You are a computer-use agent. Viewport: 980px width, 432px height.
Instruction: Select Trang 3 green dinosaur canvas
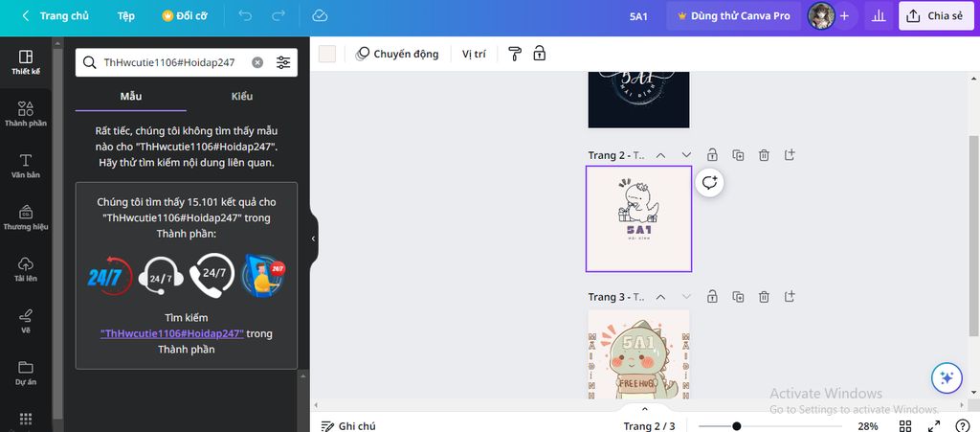[x=638, y=354]
